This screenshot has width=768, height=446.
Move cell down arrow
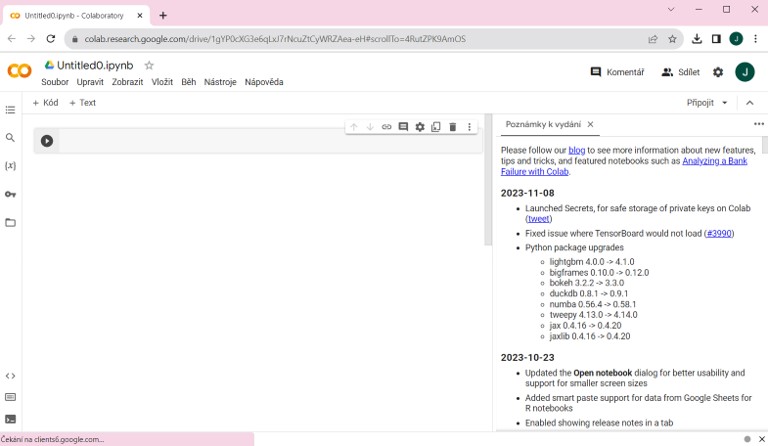point(370,127)
